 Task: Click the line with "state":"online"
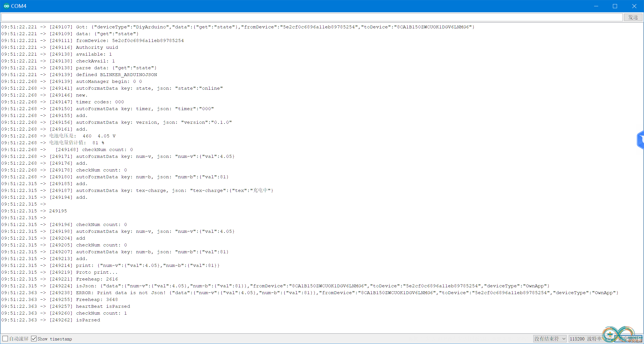[112, 88]
